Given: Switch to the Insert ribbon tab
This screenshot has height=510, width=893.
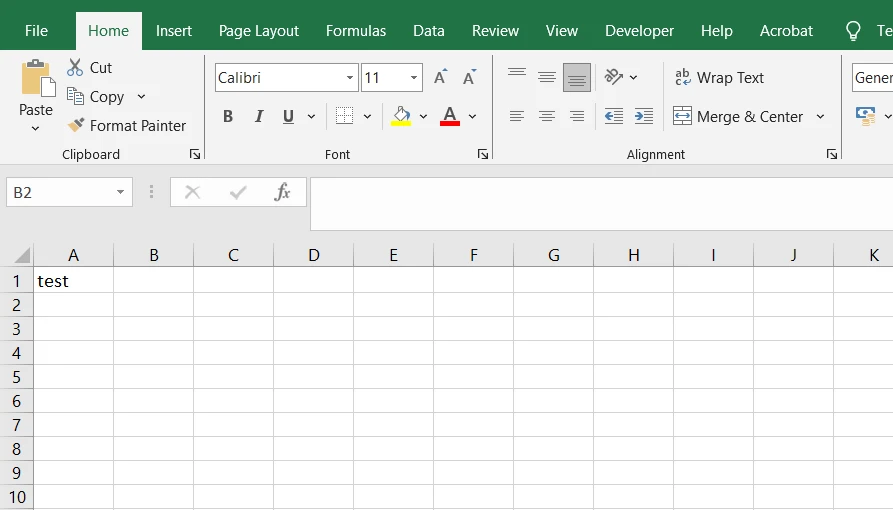Looking at the screenshot, I should click(174, 31).
